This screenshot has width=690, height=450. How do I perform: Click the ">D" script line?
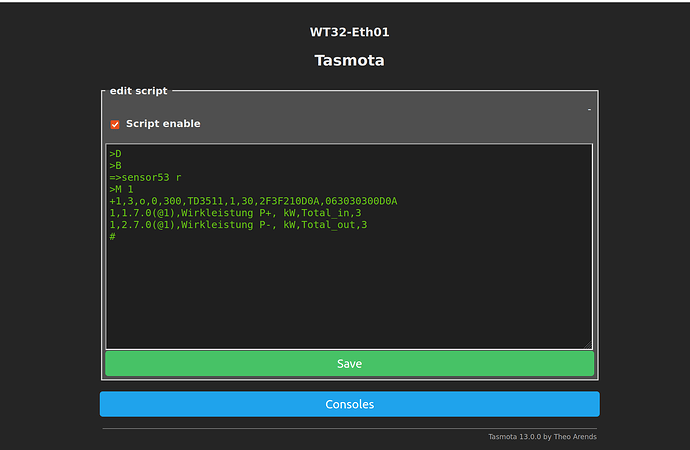[x=115, y=154]
